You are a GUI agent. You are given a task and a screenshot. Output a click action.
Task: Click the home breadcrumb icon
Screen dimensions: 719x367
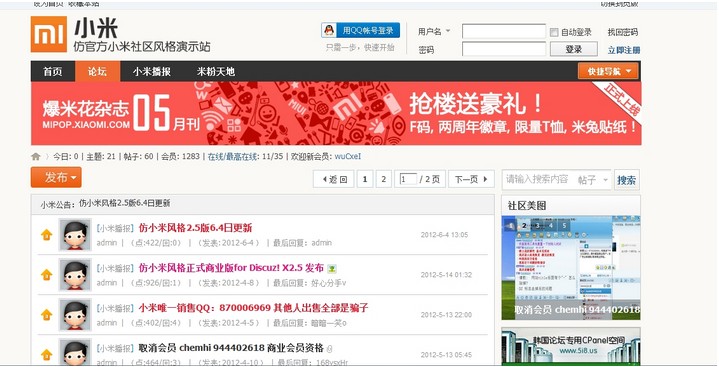[x=36, y=156]
